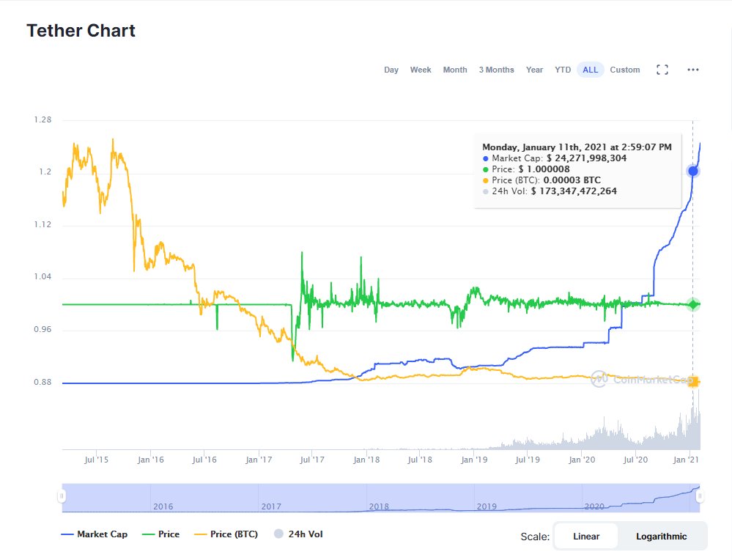Click the 0.88 y-axis label

pyautogui.click(x=42, y=382)
